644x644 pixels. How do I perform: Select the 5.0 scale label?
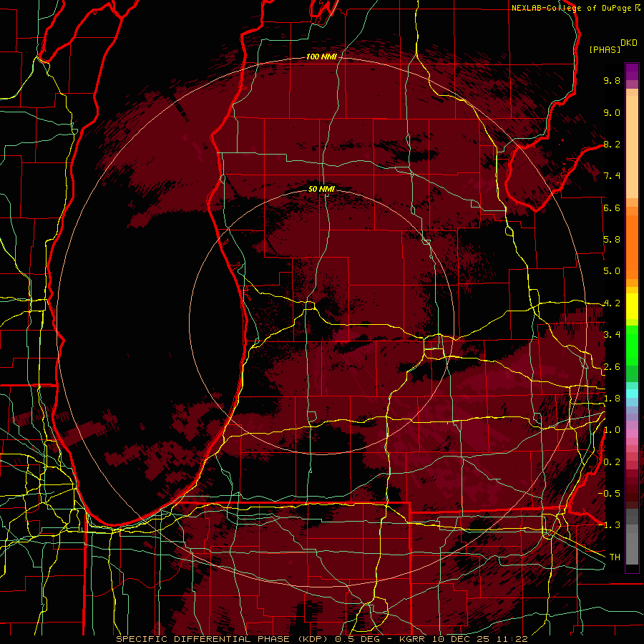[612, 271]
